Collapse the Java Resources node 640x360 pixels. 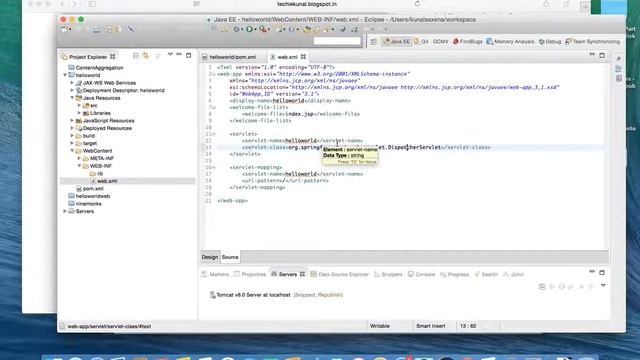(72, 98)
